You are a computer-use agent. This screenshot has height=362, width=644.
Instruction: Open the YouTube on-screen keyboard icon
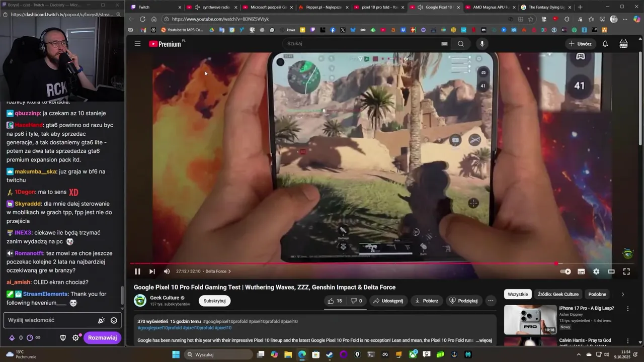[444, 44]
